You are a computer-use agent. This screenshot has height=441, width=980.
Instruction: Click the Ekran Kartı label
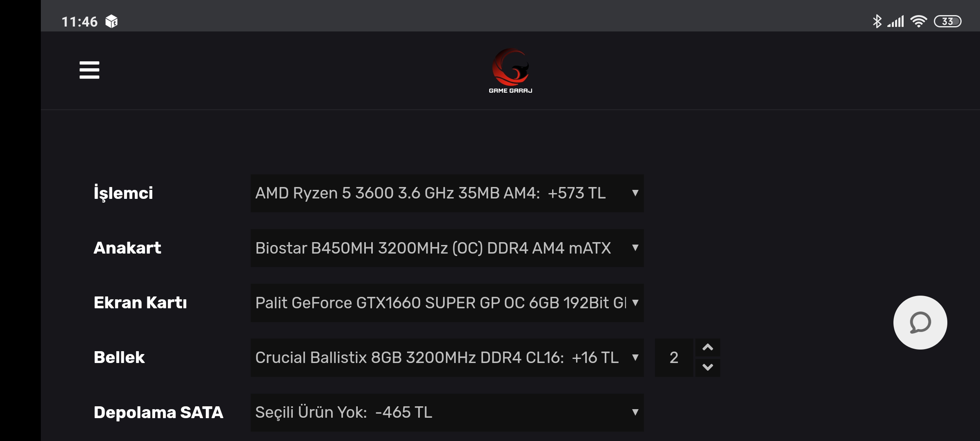click(140, 303)
